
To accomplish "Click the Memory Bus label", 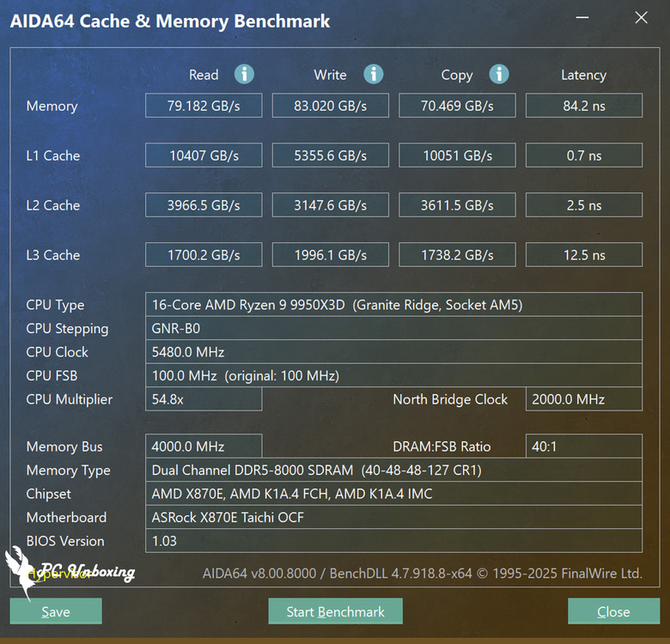I will (x=64, y=447).
